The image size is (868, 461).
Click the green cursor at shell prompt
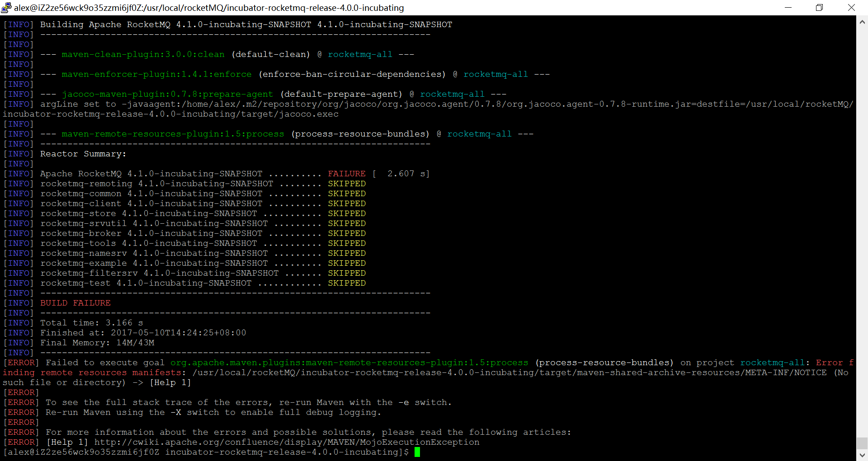pos(417,452)
